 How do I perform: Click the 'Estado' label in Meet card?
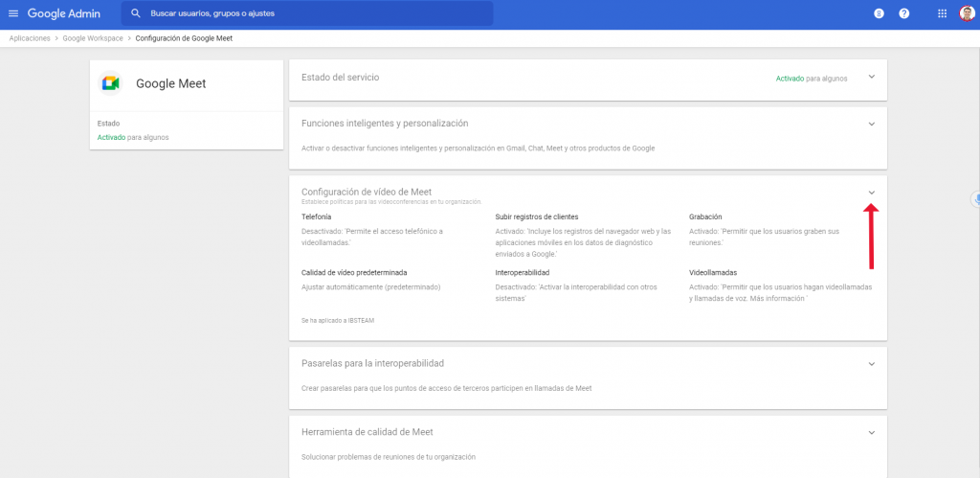tap(109, 124)
